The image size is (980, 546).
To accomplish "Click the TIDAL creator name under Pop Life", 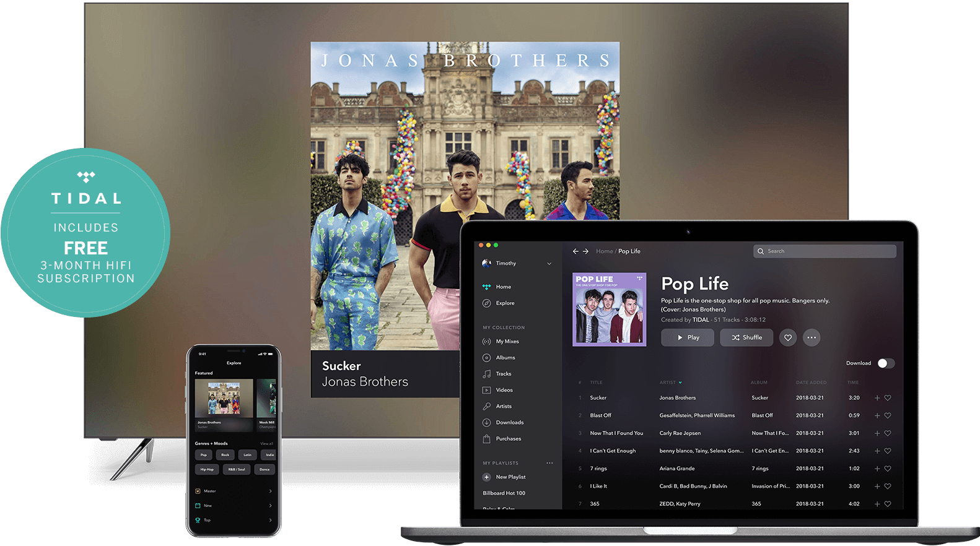I will (x=701, y=320).
